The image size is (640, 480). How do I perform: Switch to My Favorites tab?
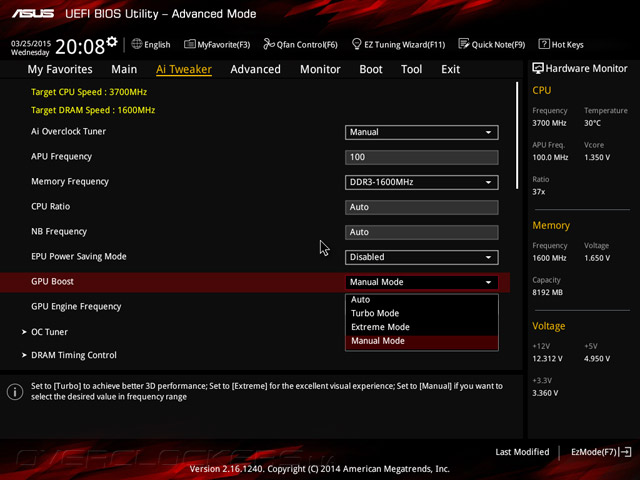pyautogui.click(x=60, y=69)
